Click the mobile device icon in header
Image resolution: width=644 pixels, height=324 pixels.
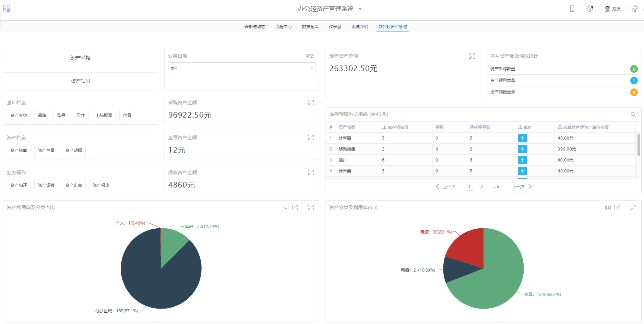click(x=572, y=9)
